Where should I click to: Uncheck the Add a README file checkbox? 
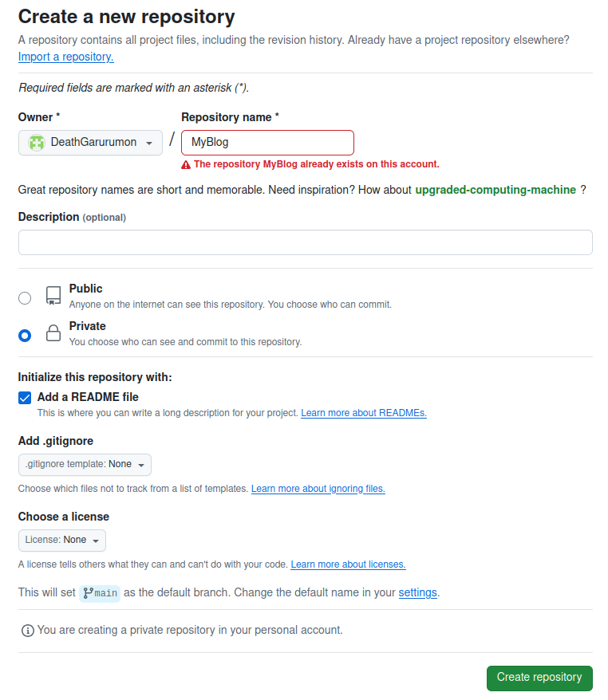pyautogui.click(x=25, y=398)
